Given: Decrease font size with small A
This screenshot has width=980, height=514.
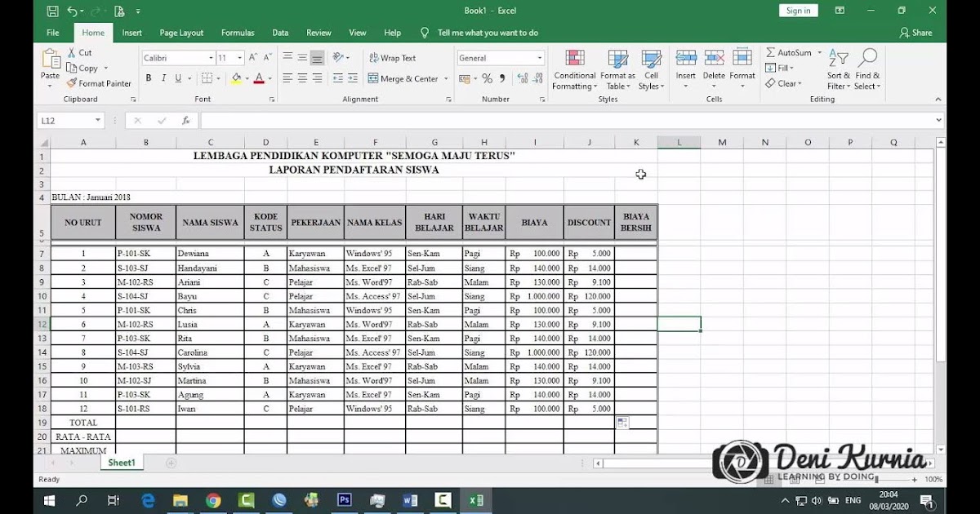Looking at the screenshot, I should (x=267, y=58).
